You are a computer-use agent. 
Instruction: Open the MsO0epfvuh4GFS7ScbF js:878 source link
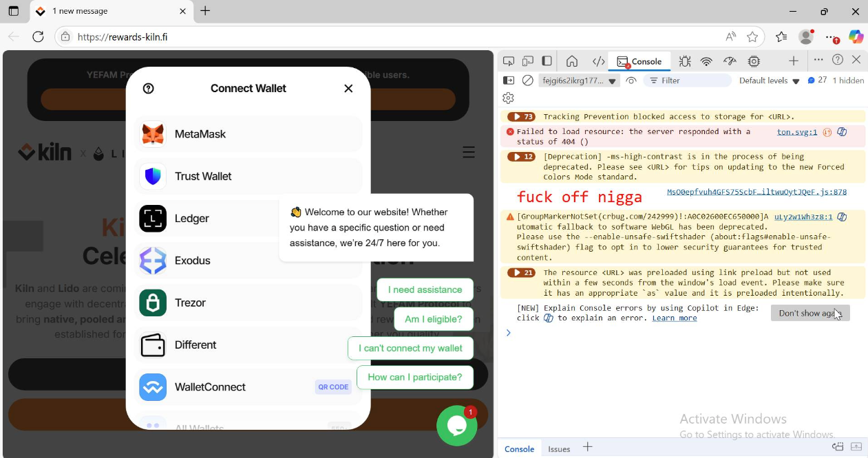757,192
